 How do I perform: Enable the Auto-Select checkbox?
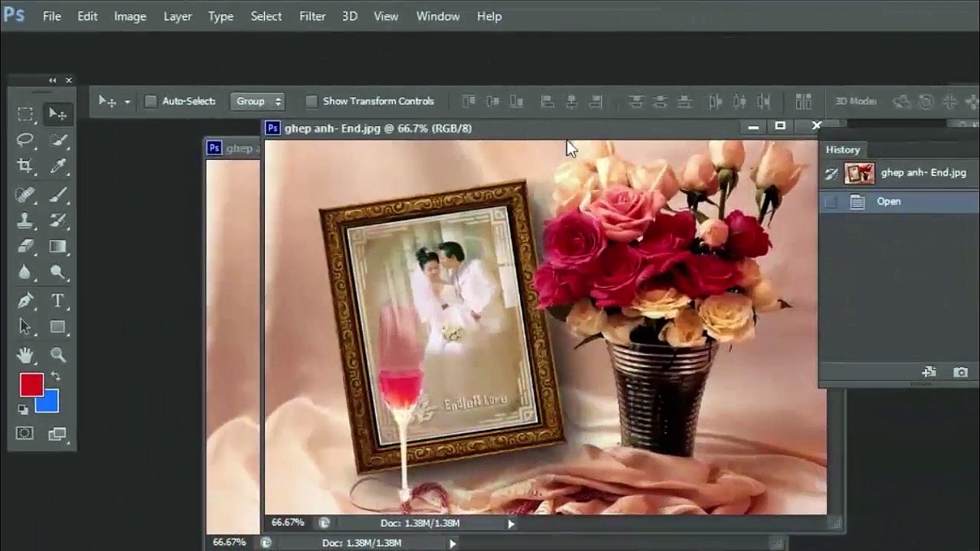tap(151, 101)
